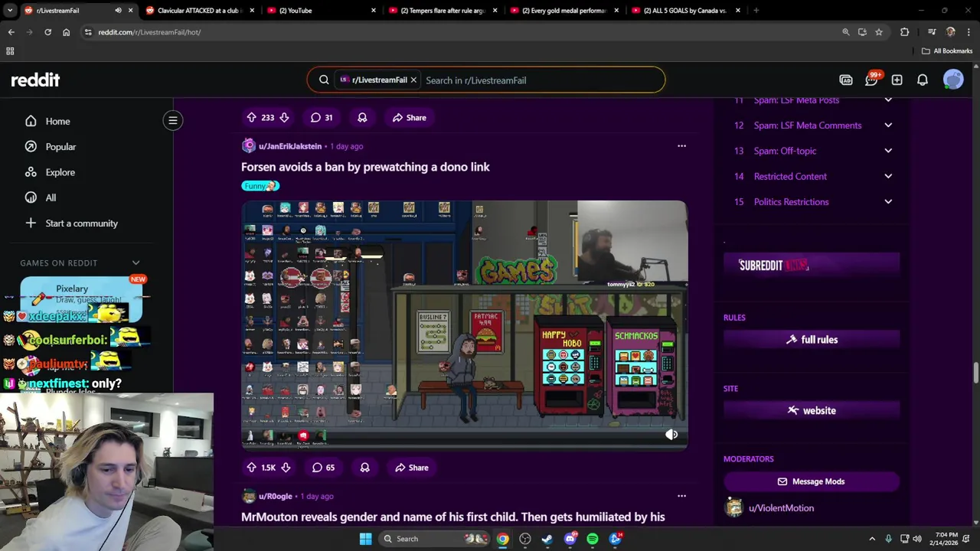Open the Reddit logo home link
Viewport: 980px width, 551px height.
35,80
